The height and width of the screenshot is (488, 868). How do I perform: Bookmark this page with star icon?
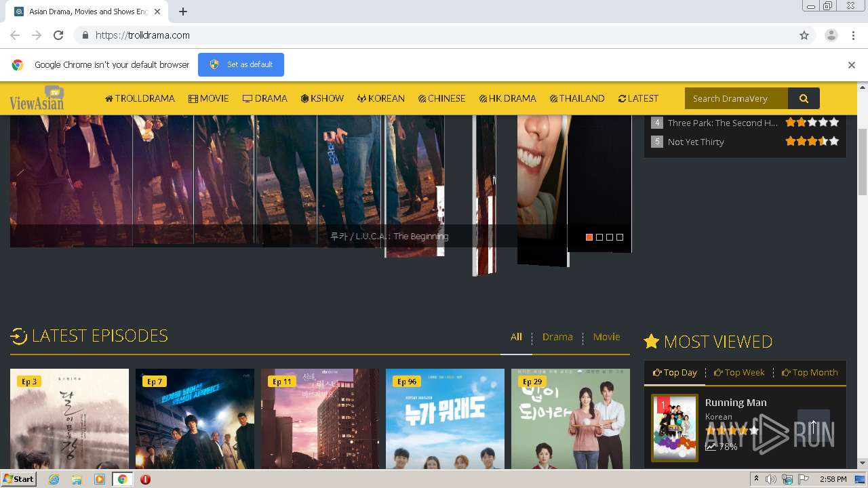coord(804,35)
